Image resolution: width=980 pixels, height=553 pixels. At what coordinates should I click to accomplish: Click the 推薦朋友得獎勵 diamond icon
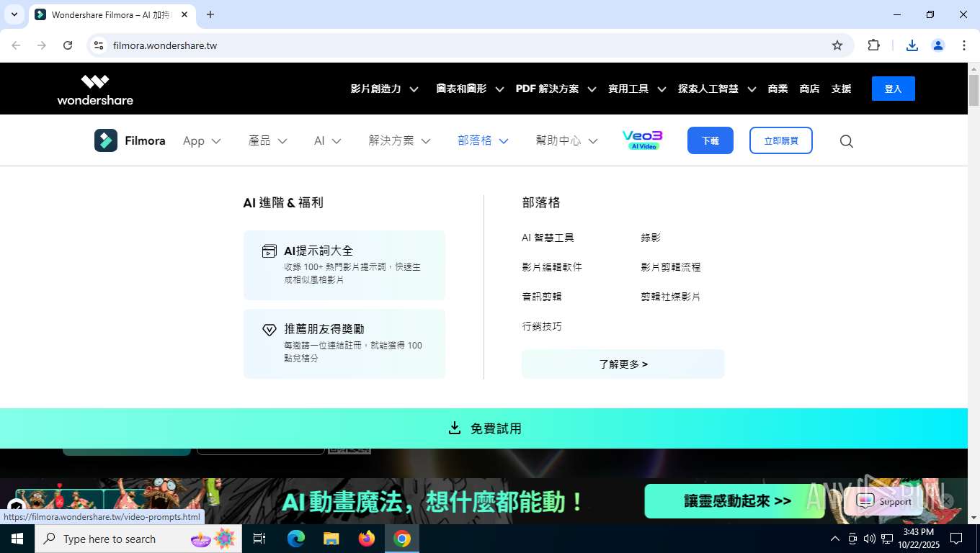pyautogui.click(x=269, y=330)
